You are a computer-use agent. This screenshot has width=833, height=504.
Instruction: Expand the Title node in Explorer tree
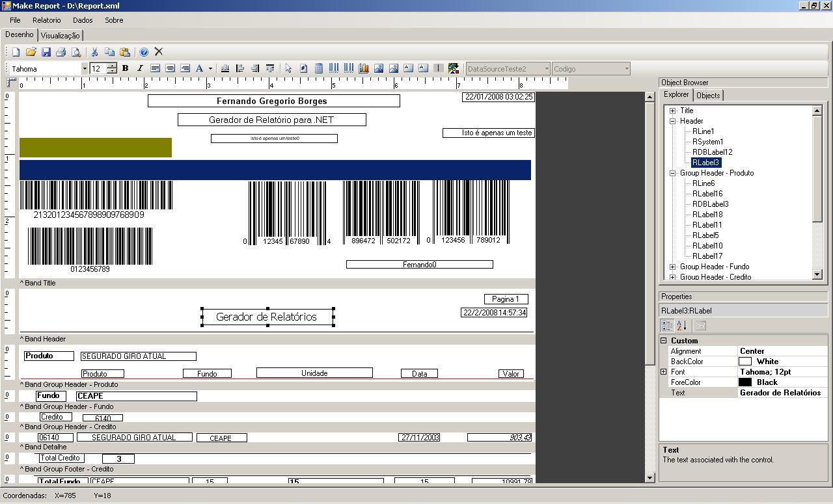[x=672, y=111]
